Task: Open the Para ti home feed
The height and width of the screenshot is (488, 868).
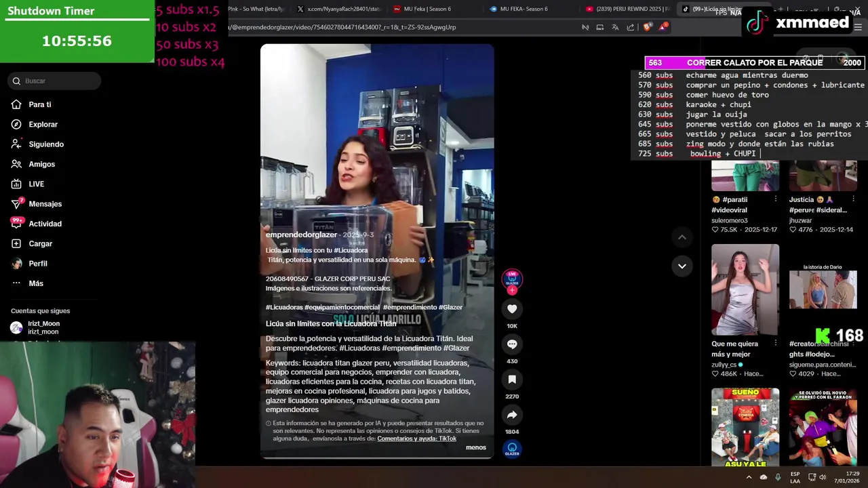Action: pos(39,104)
